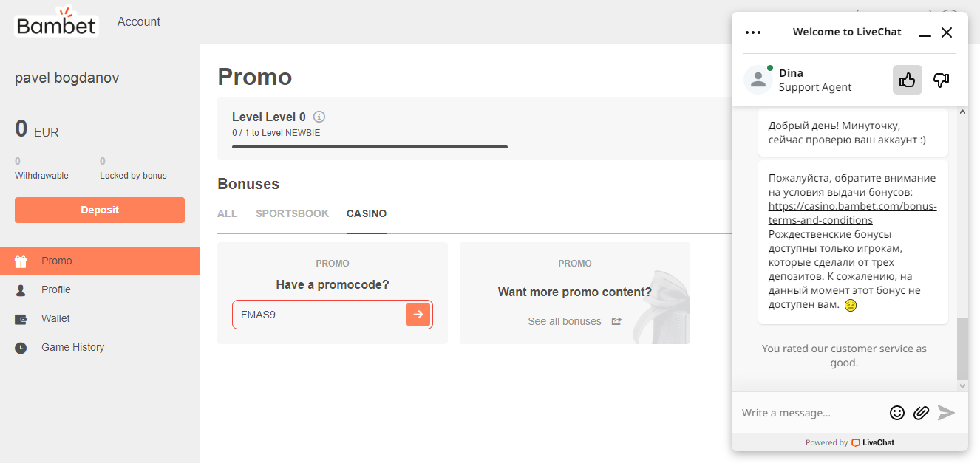Image resolution: width=980 pixels, height=463 pixels.
Task: Switch to the SPORTSBOOK bonuses tab
Action: point(292,213)
